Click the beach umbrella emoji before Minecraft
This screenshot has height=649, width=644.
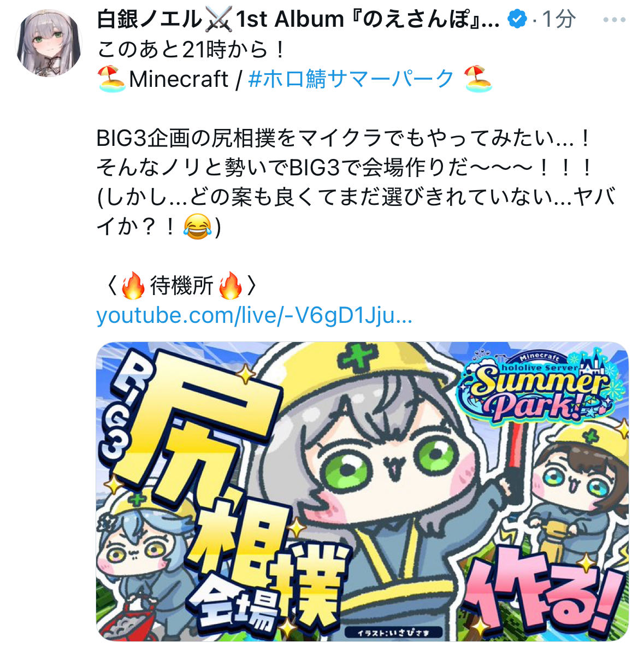(x=111, y=79)
